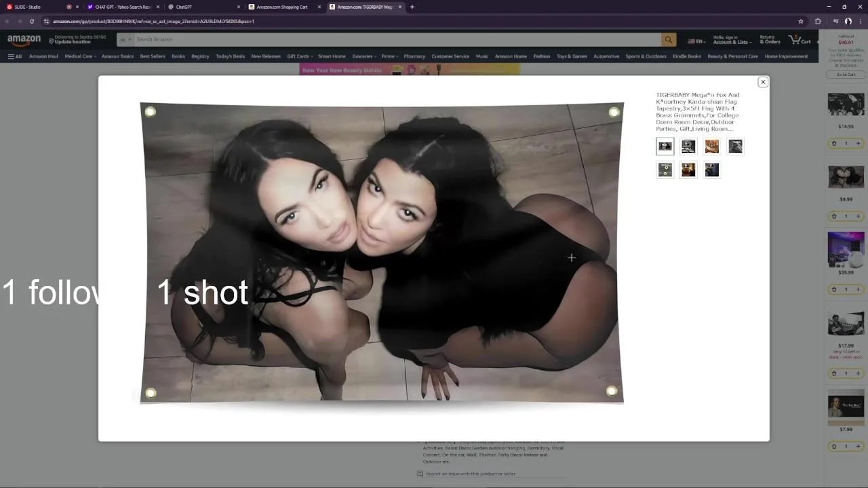Open $39.99 item image in cart sidebar
The image size is (868, 488).
[x=846, y=249]
